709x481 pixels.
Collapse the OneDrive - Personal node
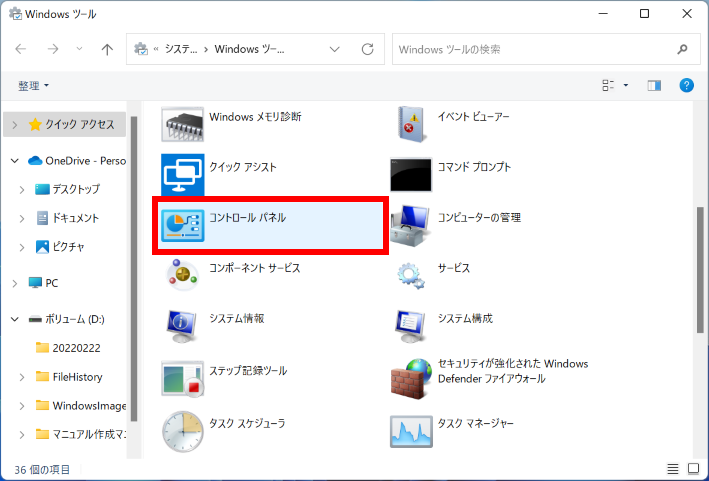tap(15, 160)
